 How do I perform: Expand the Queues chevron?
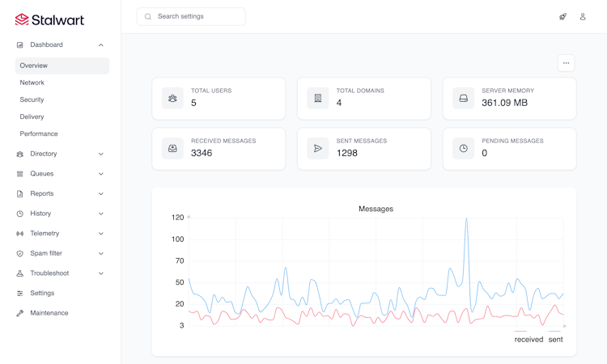tap(100, 174)
